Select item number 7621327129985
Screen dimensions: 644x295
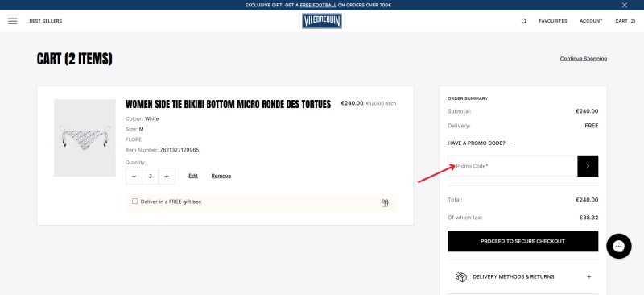(x=180, y=150)
